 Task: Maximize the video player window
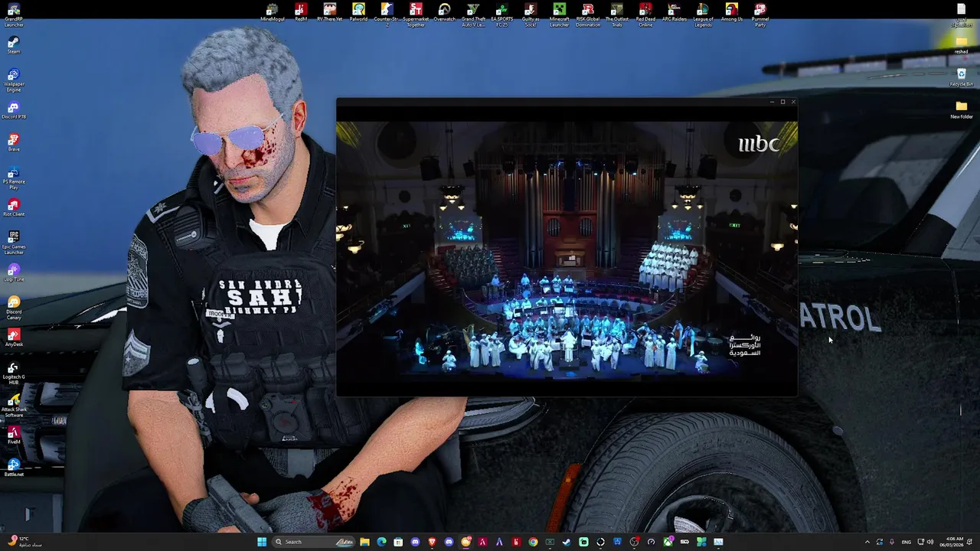[782, 102]
